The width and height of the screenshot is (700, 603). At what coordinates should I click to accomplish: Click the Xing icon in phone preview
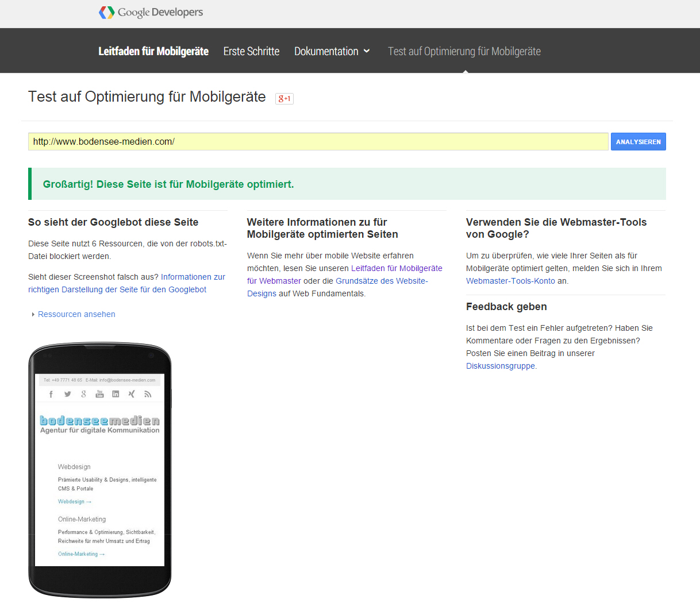coord(132,394)
